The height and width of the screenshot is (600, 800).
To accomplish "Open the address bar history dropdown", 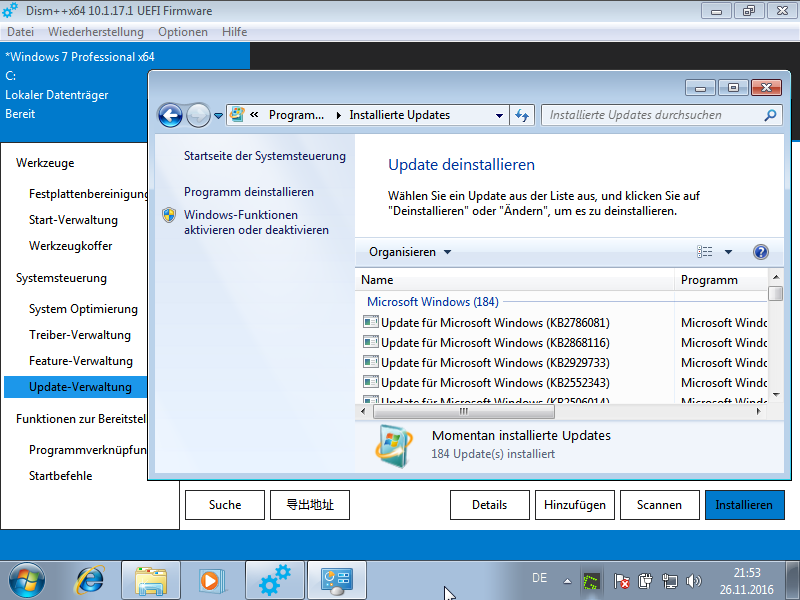I will tap(499, 116).
